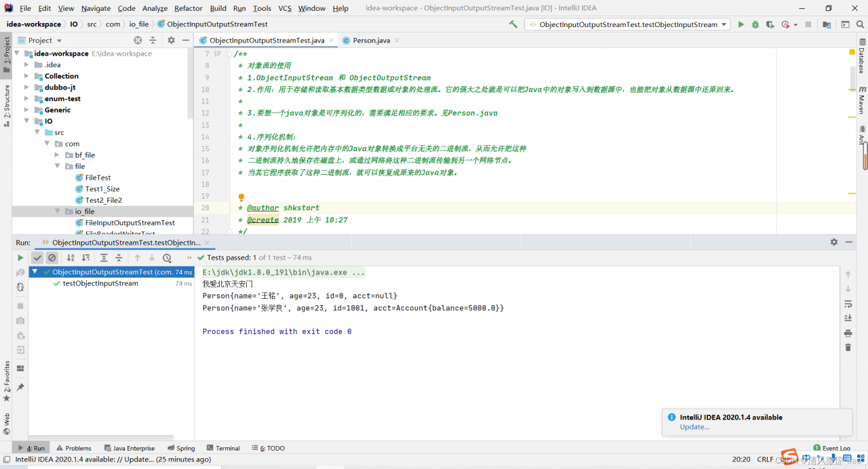Open the File menu
The width and height of the screenshot is (868, 469).
[x=25, y=8]
